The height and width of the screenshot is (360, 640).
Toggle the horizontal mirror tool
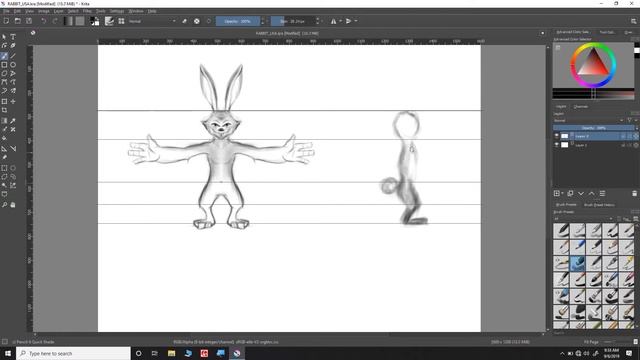[333, 21]
